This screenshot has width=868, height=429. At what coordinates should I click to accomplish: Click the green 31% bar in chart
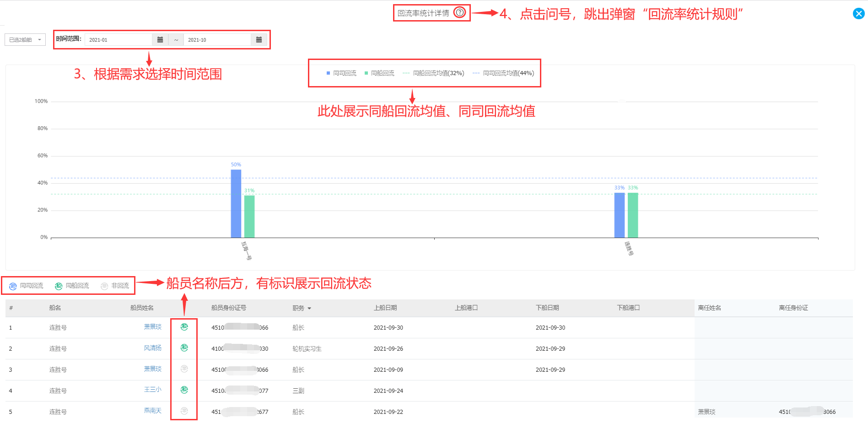tap(249, 217)
